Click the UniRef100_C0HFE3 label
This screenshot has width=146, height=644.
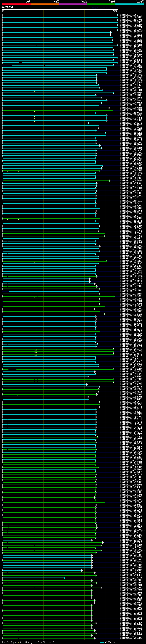coord(131,103)
